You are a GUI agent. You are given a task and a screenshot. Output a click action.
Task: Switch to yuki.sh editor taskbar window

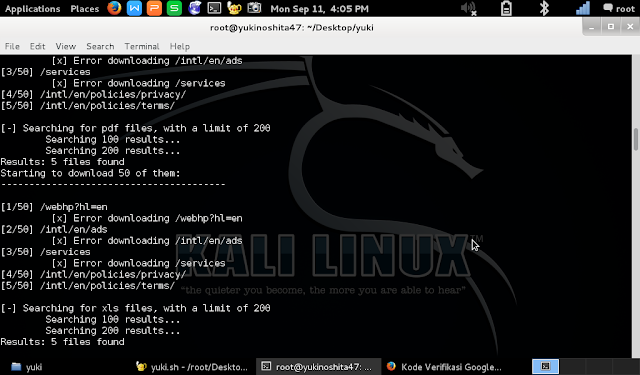pos(192,367)
